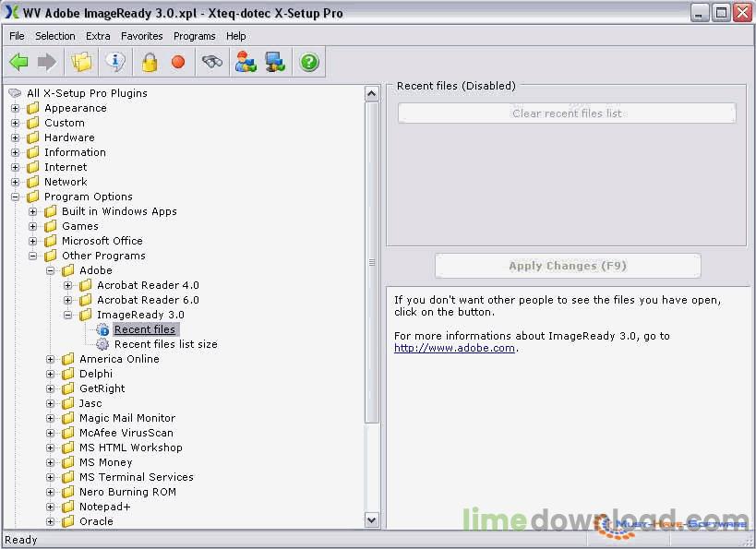Click the Clear recent files list button
Image resolution: width=756 pixels, height=549 pixels.
[567, 113]
